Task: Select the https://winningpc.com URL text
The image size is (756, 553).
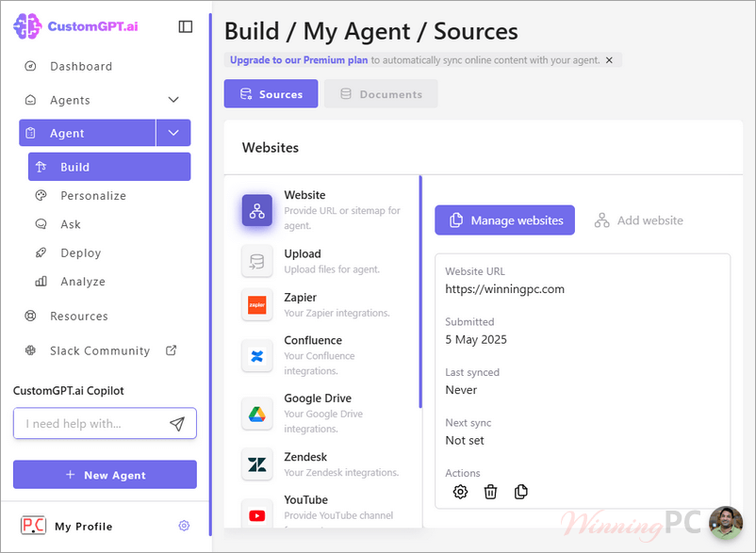Action: pos(505,289)
